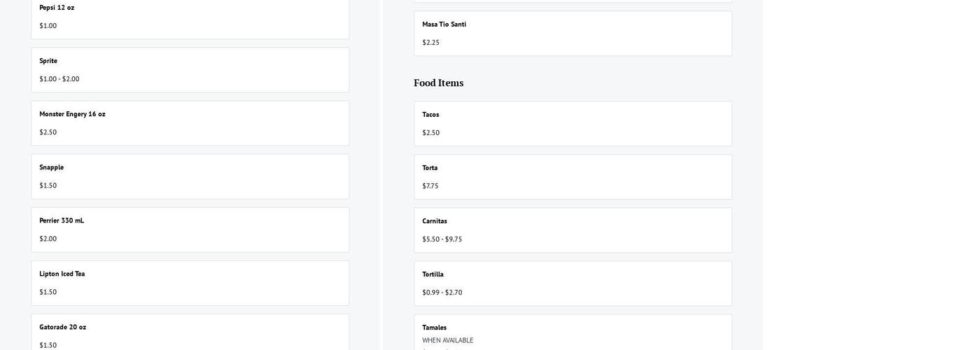Open the Sprite menu item title

[48, 61]
